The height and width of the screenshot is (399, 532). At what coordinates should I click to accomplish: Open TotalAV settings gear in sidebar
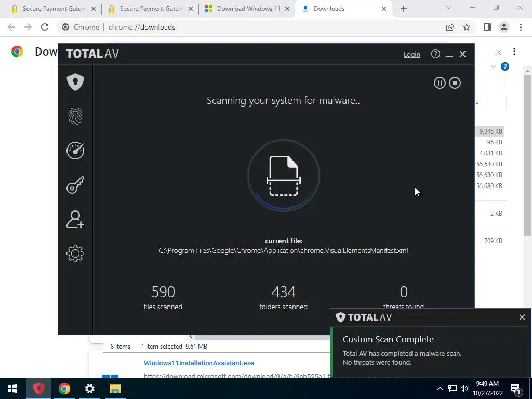tap(75, 254)
